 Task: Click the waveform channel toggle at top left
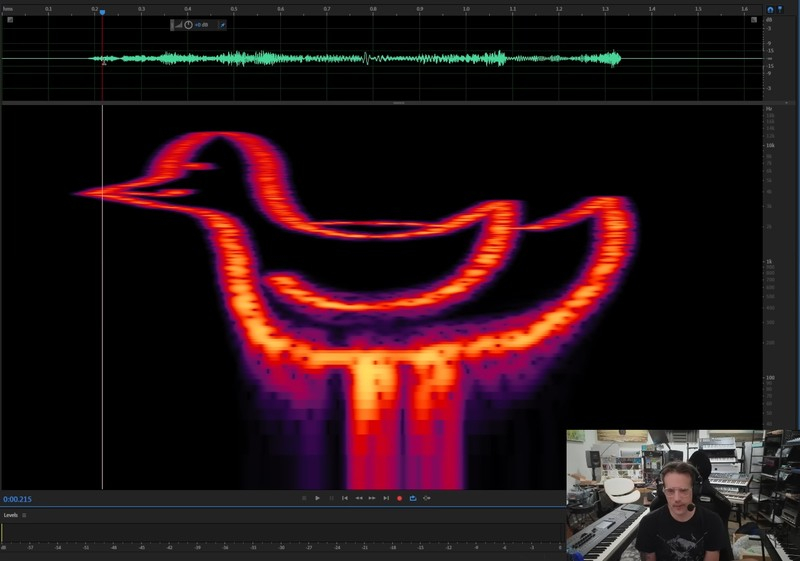(10, 19)
